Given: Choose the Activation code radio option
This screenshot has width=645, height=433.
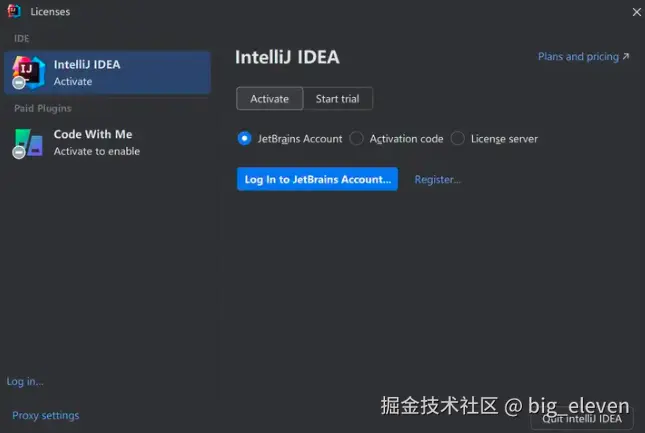Looking at the screenshot, I should [357, 139].
